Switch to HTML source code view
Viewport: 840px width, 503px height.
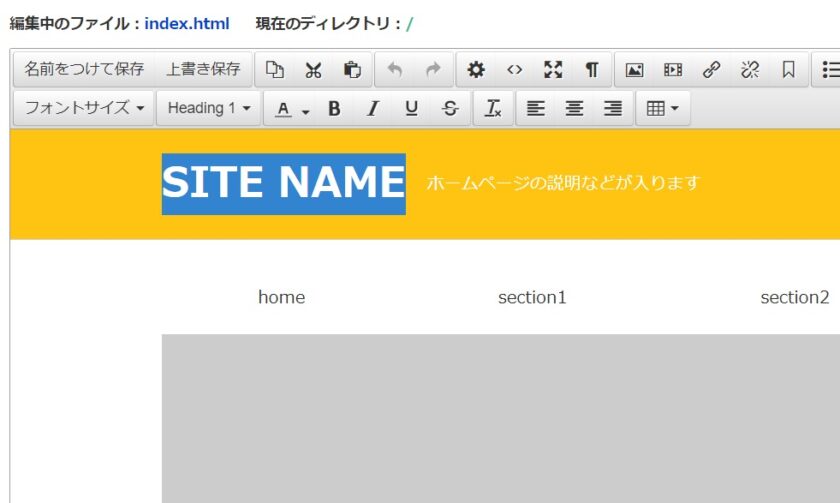(515, 70)
